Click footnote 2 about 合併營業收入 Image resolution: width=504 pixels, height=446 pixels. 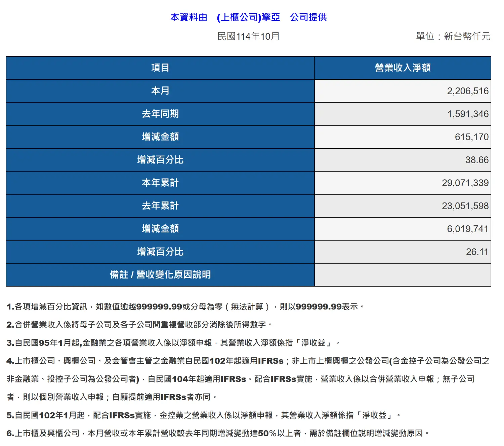click(139, 325)
